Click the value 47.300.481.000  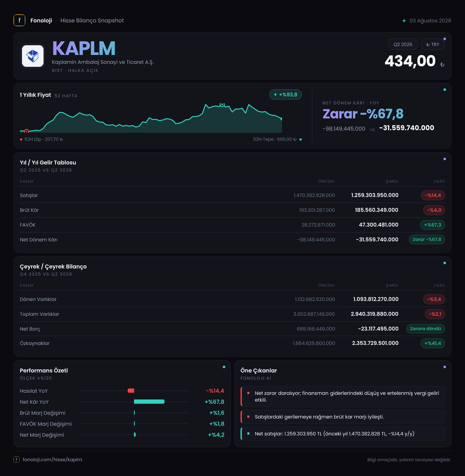[x=378, y=225]
